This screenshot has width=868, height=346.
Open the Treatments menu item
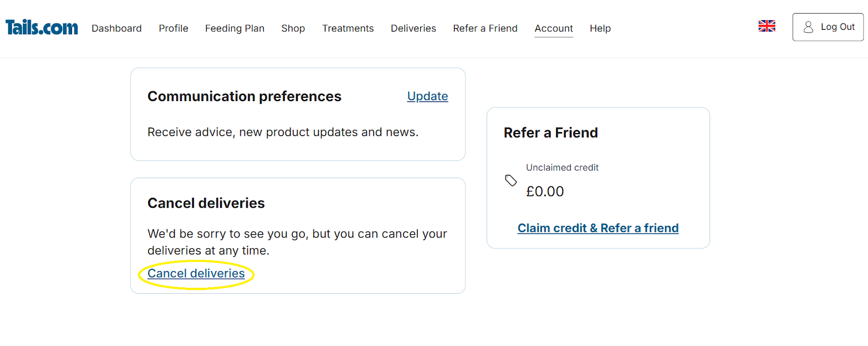tap(348, 28)
